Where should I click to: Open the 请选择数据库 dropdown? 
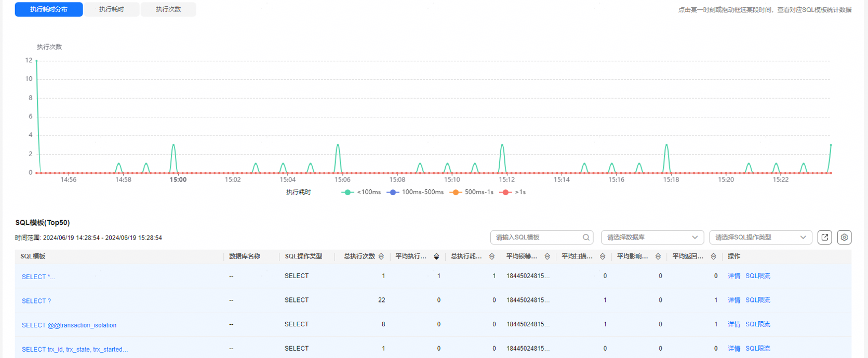pyautogui.click(x=652, y=237)
